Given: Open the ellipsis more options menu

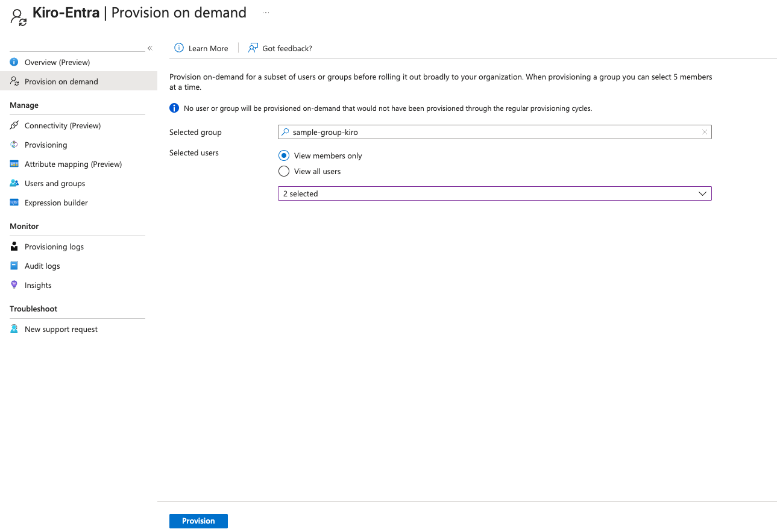Looking at the screenshot, I should (266, 13).
